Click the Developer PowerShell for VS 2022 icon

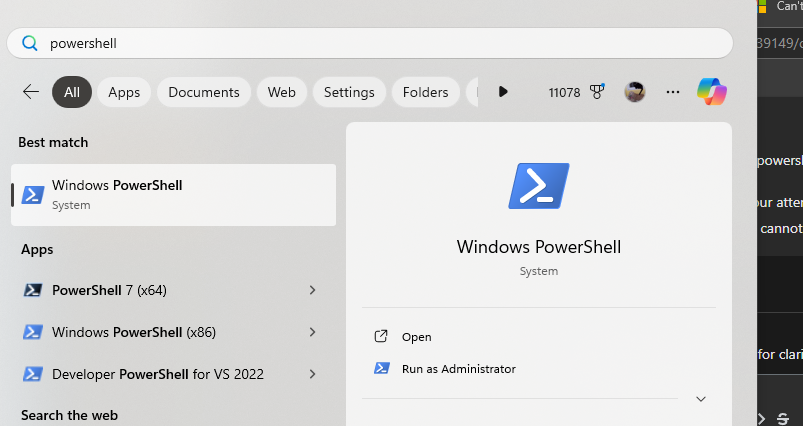33,374
